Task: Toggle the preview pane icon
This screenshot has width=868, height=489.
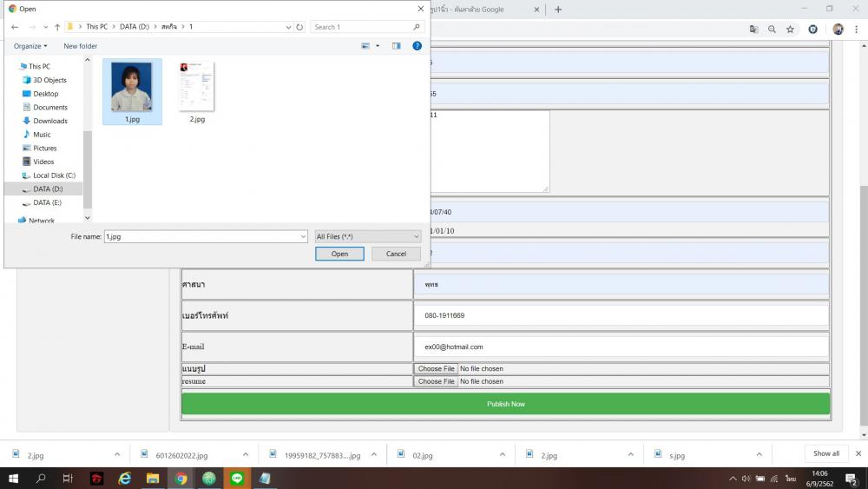Action: tap(397, 46)
